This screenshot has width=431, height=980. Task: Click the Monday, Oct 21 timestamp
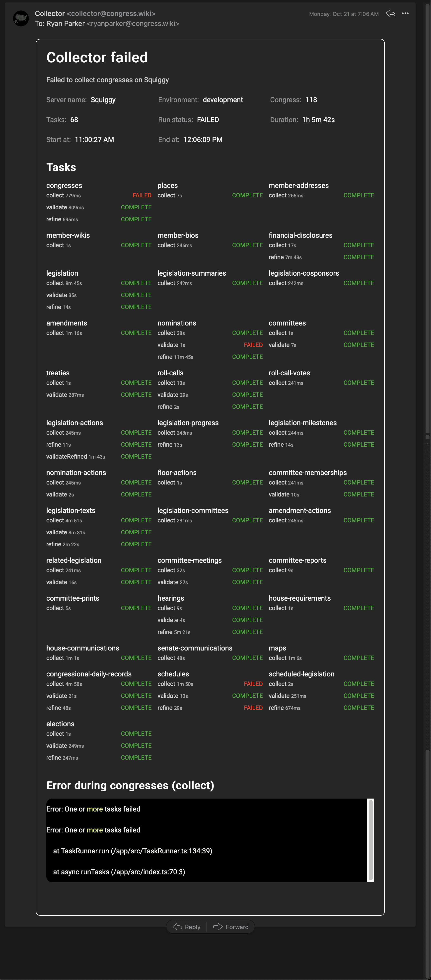pos(344,14)
